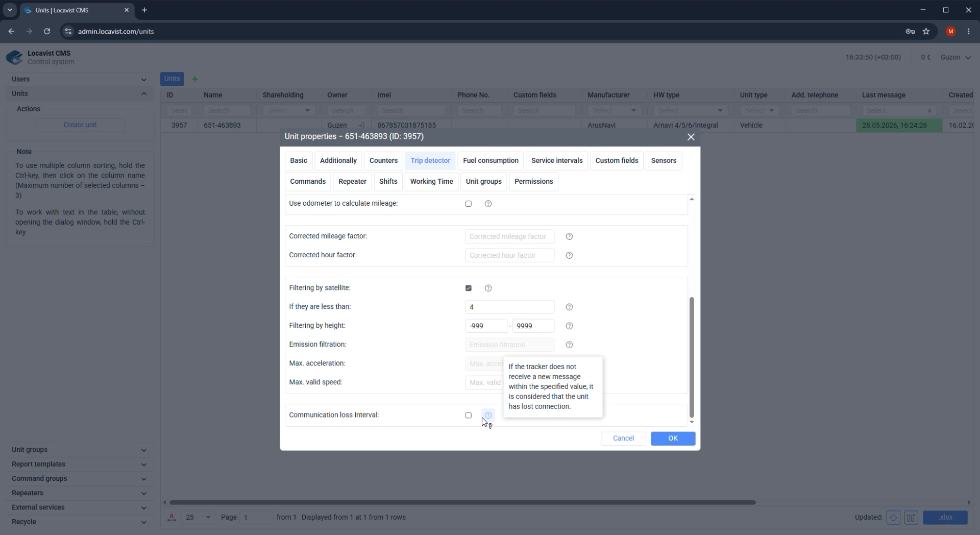Click help icon for Communication loss Interval
980x535 pixels.
point(488,415)
